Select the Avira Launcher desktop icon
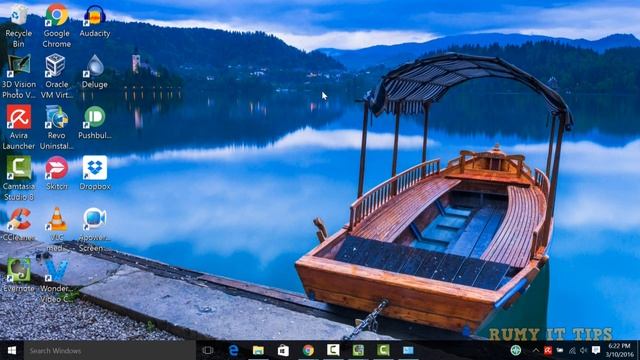Image resolution: width=640 pixels, height=360 pixels. click(18, 127)
